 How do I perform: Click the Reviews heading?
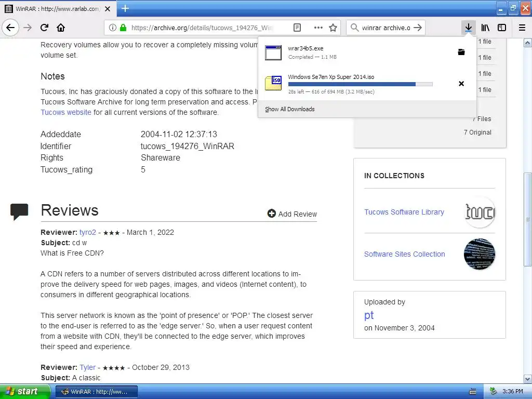(70, 210)
